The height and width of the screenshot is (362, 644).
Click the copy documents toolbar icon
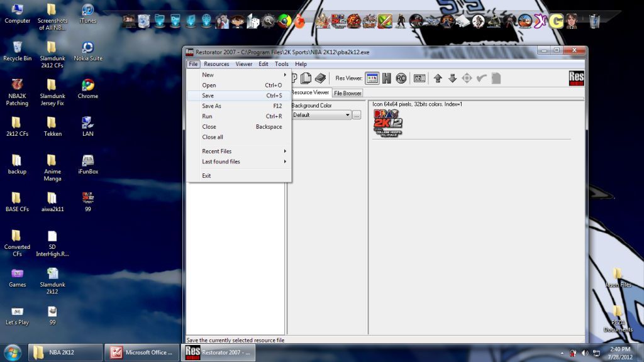tap(306, 78)
